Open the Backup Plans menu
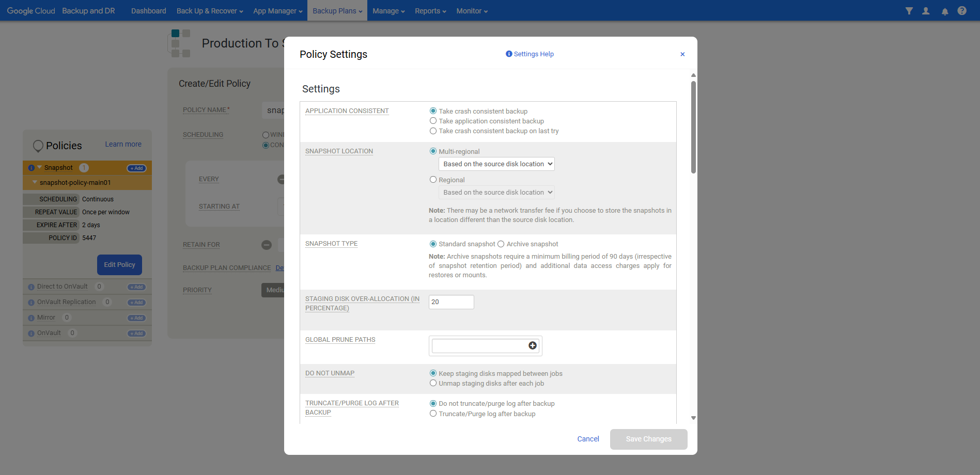 [x=337, y=11]
